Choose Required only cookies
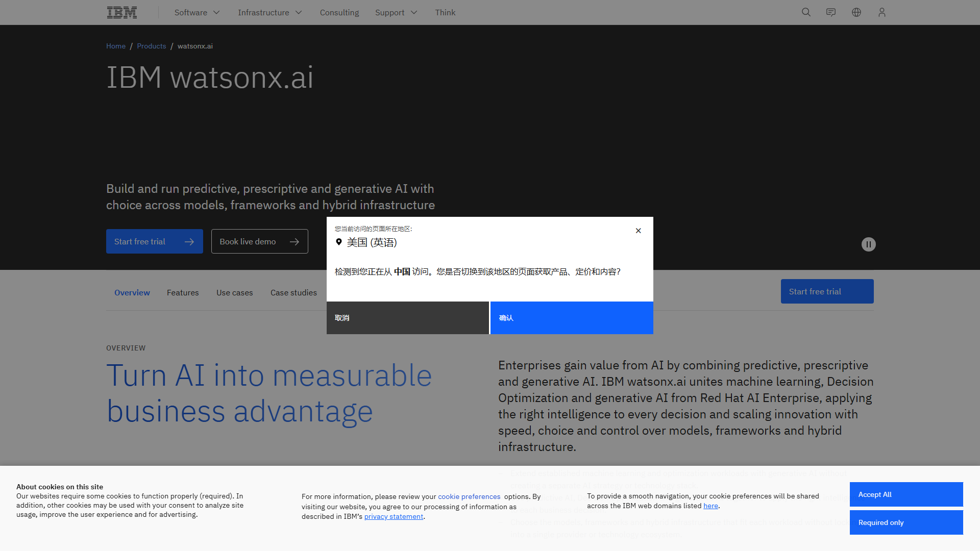This screenshot has width=980, height=551. [906, 522]
